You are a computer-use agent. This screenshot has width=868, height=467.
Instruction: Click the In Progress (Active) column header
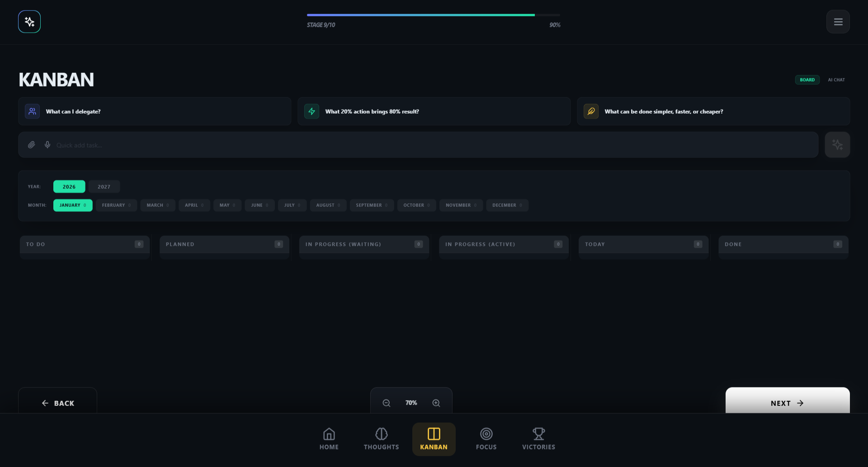[504, 244]
